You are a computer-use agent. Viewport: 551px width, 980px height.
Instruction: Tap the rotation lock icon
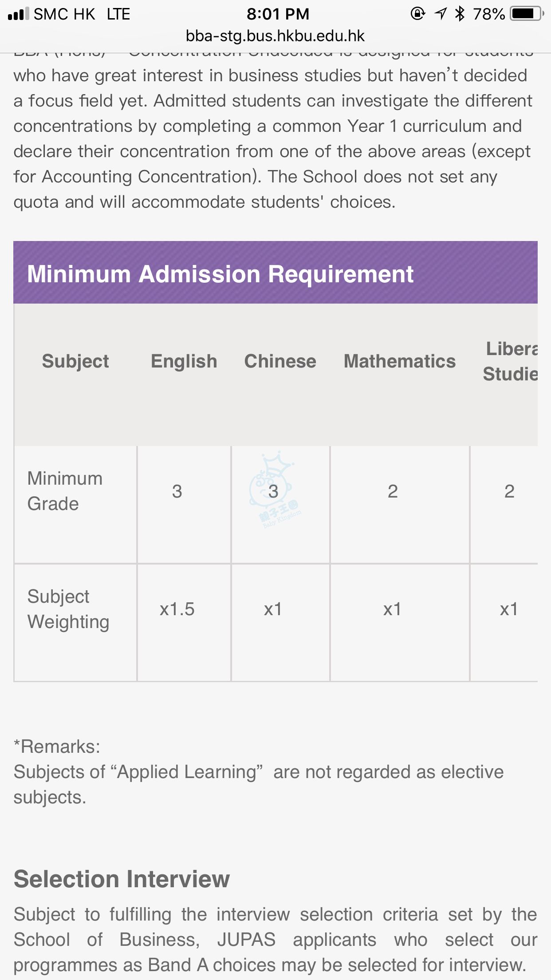coord(417,14)
